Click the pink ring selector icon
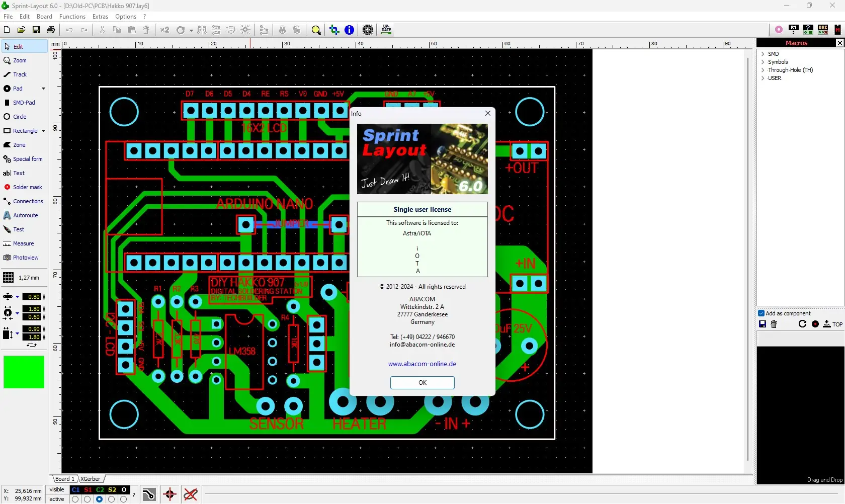Screen dimensions: 845x504 tap(779, 30)
